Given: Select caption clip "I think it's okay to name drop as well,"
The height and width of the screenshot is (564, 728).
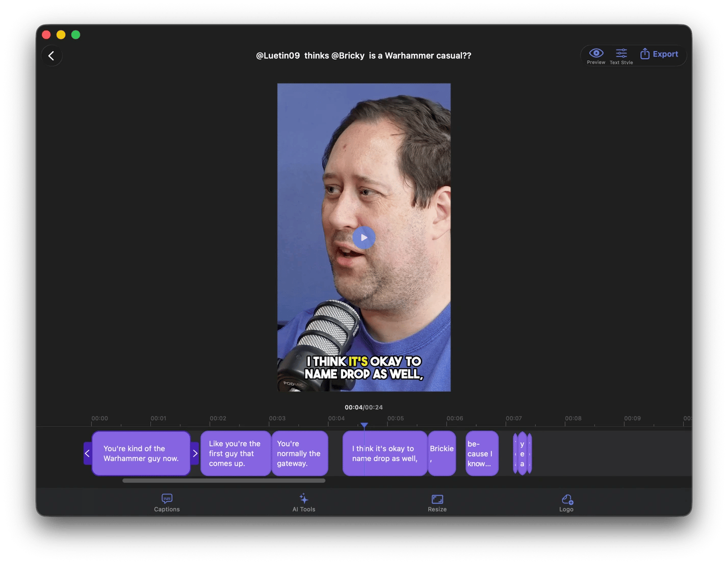Looking at the screenshot, I should (x=385, y=453).
